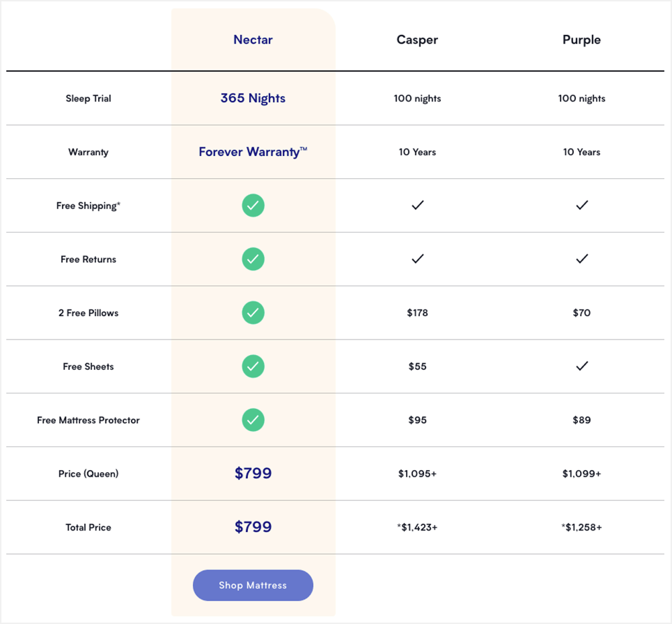Click the Purple brand heading
Viewport: 672px width, 624px height.
(x=581, y=40)
